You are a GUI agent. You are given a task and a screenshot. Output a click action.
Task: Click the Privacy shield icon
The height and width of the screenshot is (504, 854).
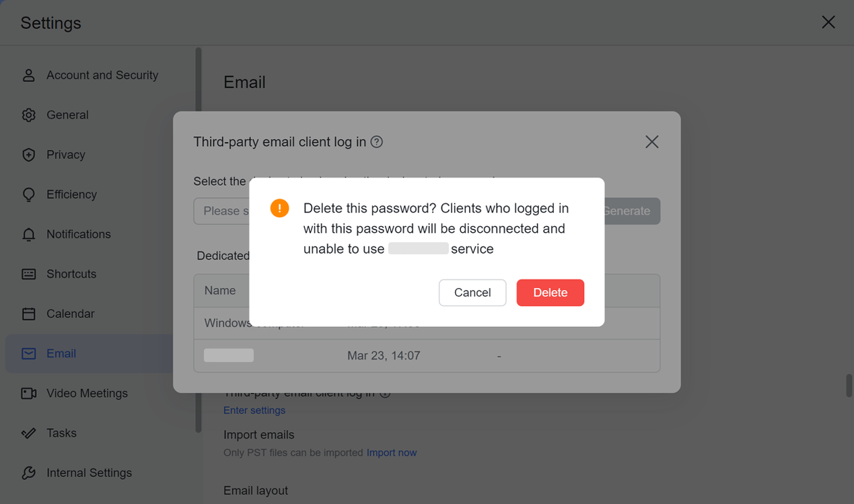(x=28, y=155)
